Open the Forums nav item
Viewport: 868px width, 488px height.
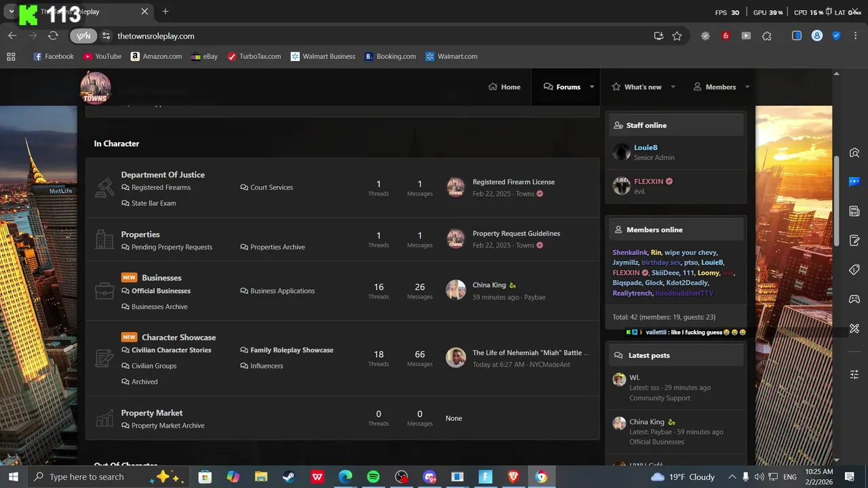pyautogui.click(x=561, y=87)
